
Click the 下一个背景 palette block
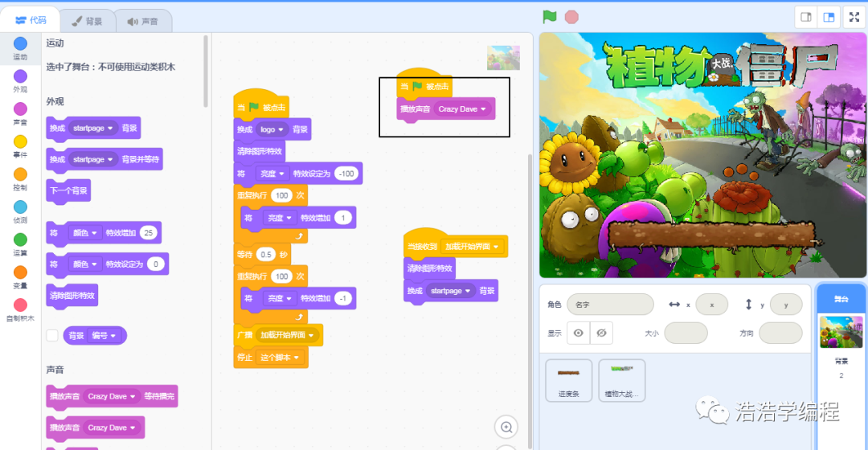click(68, 191)
